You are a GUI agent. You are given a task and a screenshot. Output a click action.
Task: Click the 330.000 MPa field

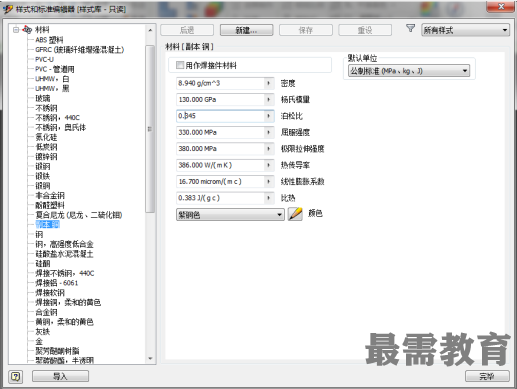click(220, 132)
